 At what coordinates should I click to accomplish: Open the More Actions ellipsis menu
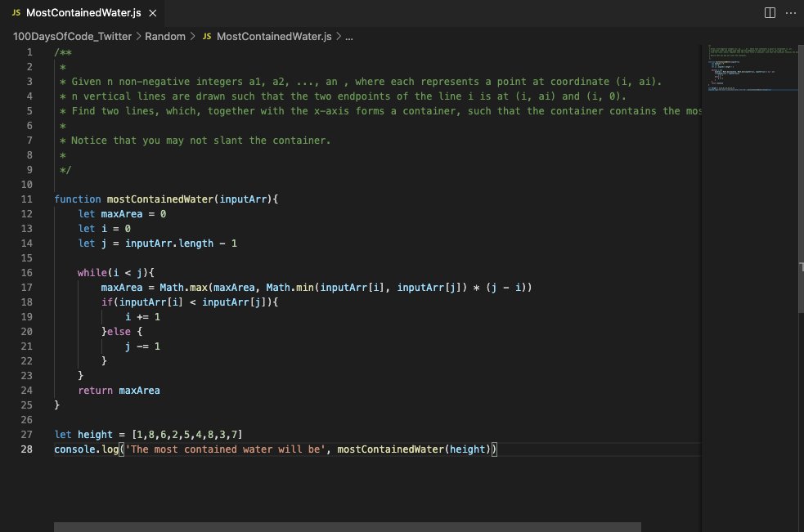[x=791, y=13]
